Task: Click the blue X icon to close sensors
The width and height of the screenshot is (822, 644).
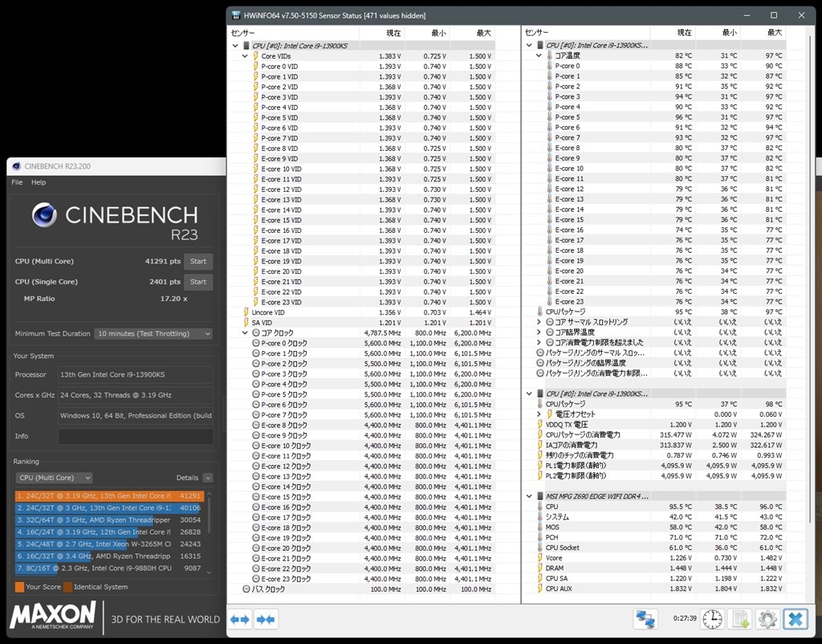Action: pyautogui.click(x=796, y=619)
